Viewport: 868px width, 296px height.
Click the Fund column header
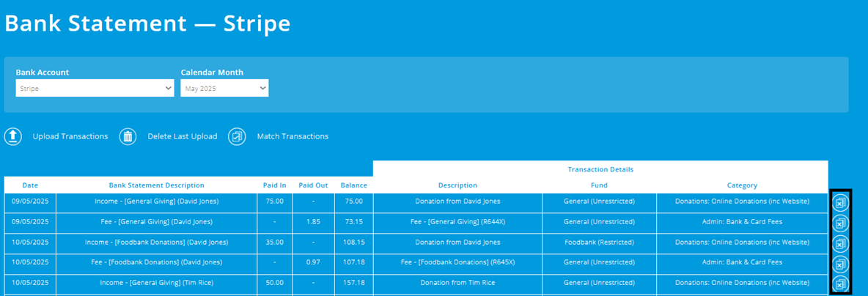click(x=599, y=185)
